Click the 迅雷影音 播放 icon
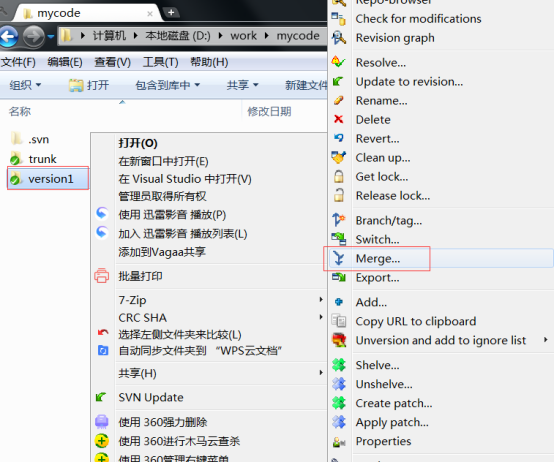554x463 pixels. tap(102, 214)
